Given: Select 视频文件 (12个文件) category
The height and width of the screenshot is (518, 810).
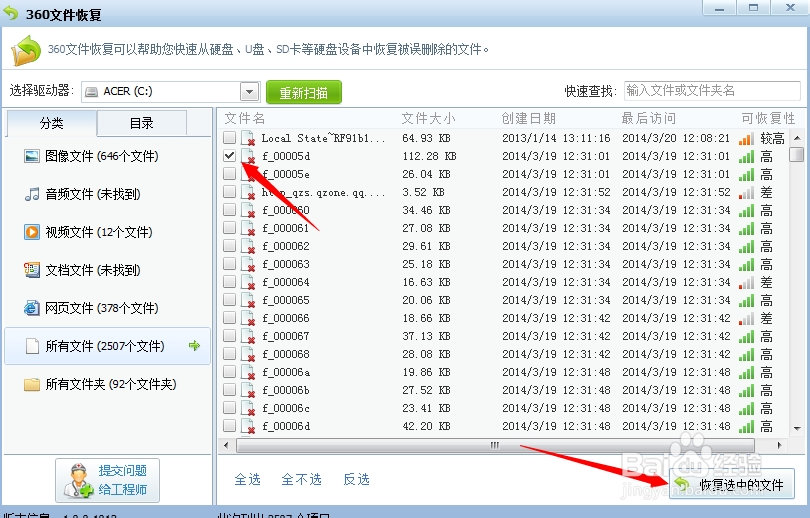Looking at the screenshot, I should pyautogui.click(x=107, y=232).
